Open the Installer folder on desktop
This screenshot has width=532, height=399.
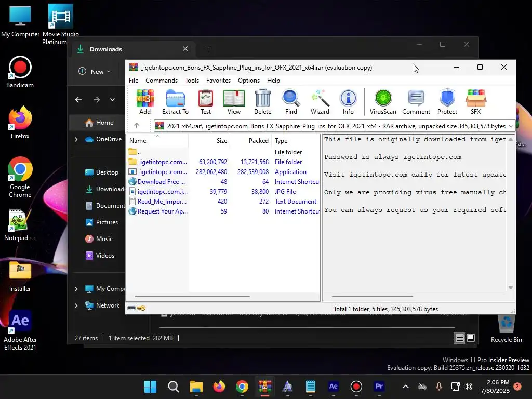20,276
